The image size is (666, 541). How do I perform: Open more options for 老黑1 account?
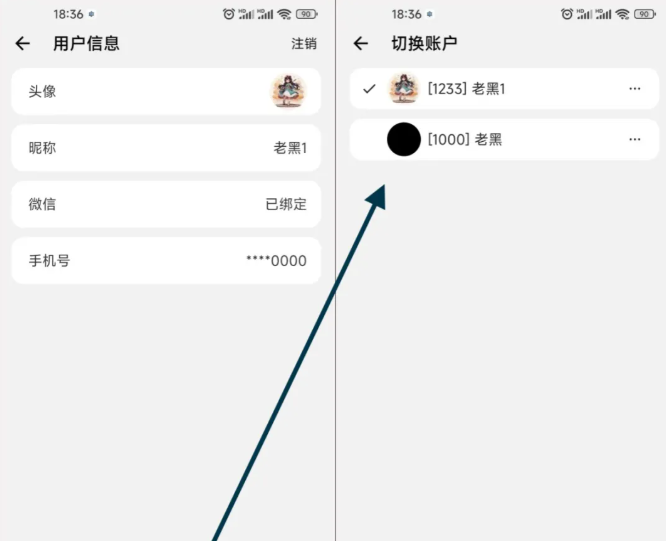[635, 89]
